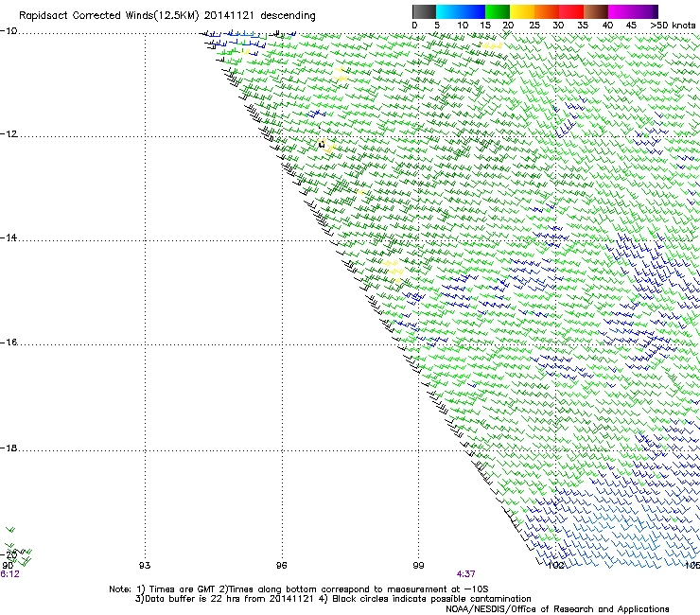700x615 pixels.
Task: Click the '0' legend scale label
Action: (414, 26)
